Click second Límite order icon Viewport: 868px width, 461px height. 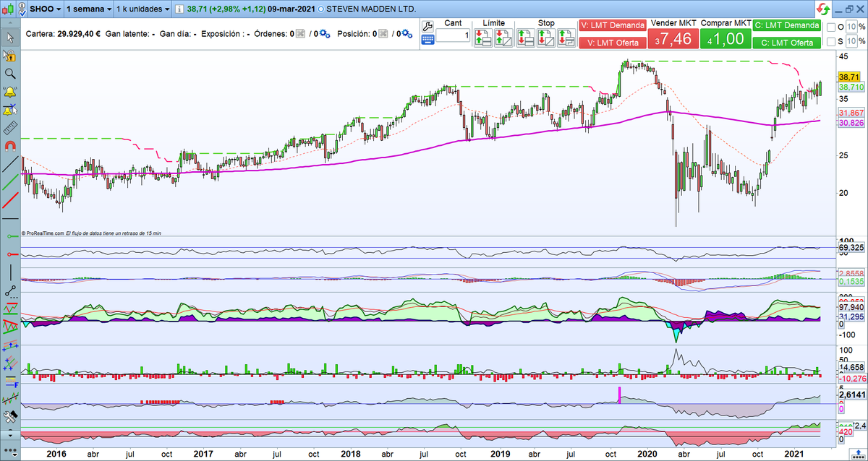point(503,38)
